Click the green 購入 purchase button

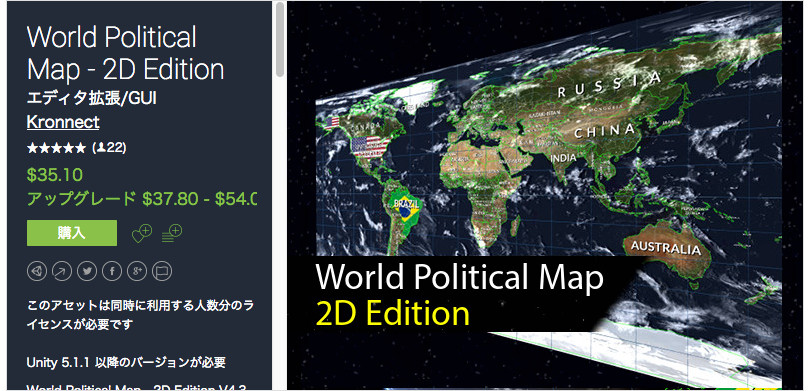point(72,233)
